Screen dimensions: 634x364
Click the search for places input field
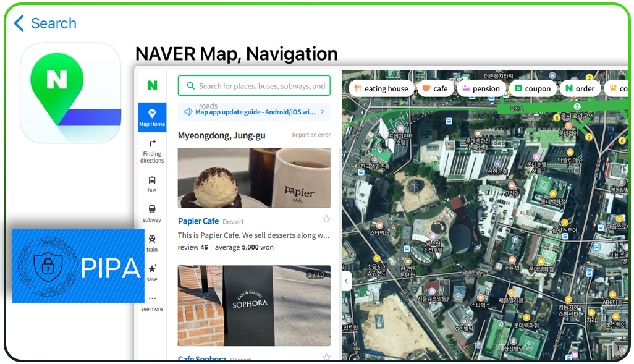(254, 86)
